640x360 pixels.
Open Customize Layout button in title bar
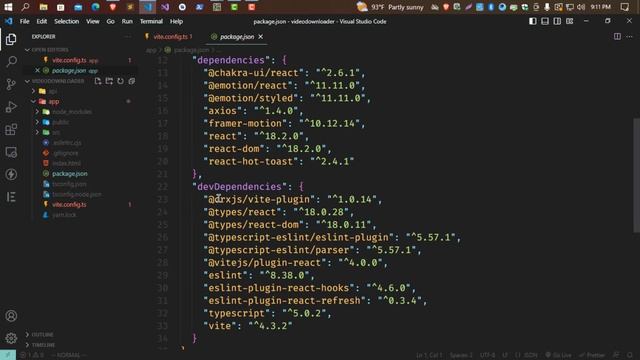[569, 21]
